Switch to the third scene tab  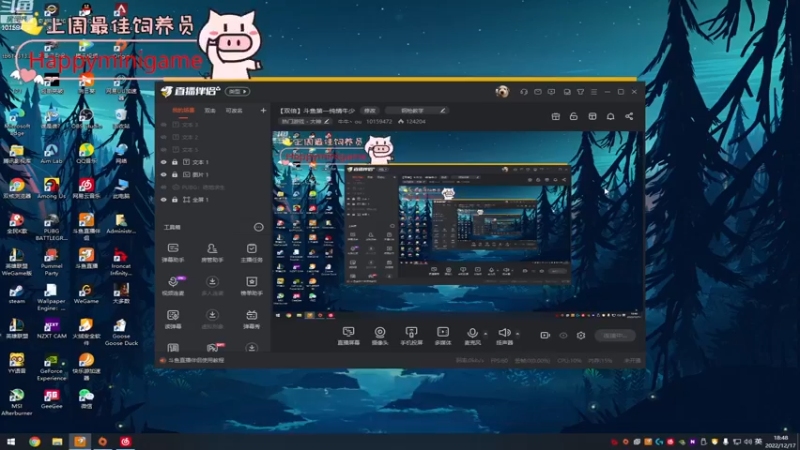pos(234,110)
